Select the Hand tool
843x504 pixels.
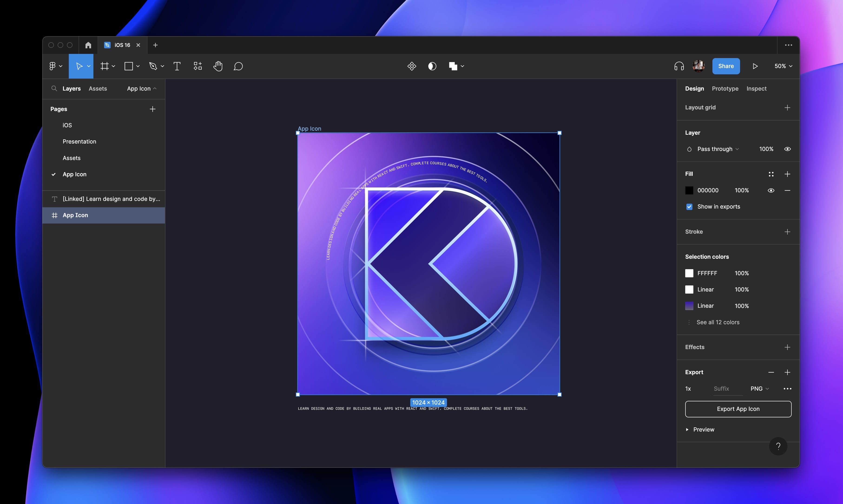[218, 66]
